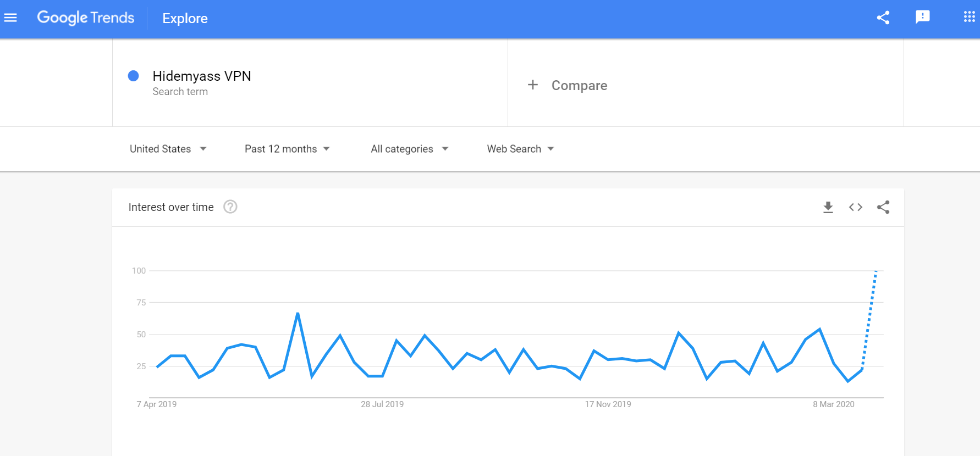Open the help icon beside Interest over time
The height and width of the screenshot is (456, 980).
230,207
